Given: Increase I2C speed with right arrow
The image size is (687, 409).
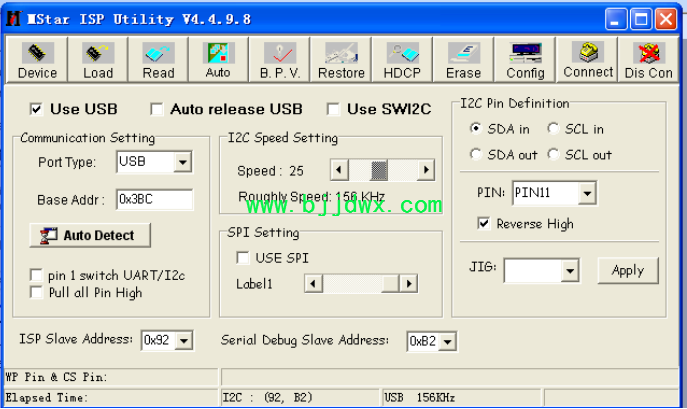Looking at the screenshot, I should pyautogui.click(x=426, y=170).
